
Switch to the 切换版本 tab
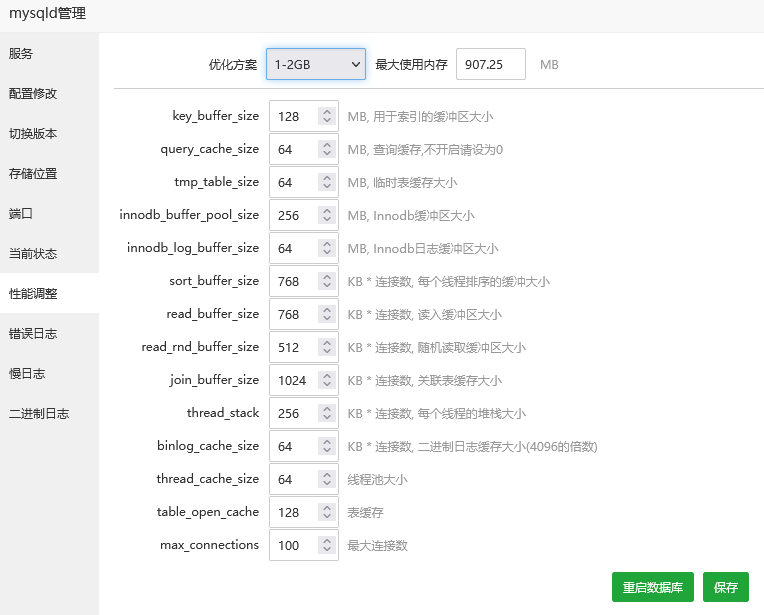tap(49, 134)
